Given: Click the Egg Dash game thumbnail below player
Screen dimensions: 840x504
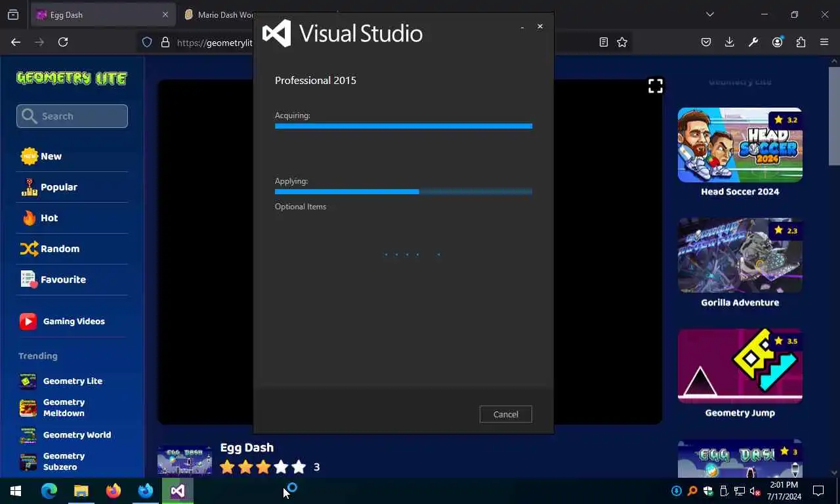Looking at the screenshot, I should (184, 461).
